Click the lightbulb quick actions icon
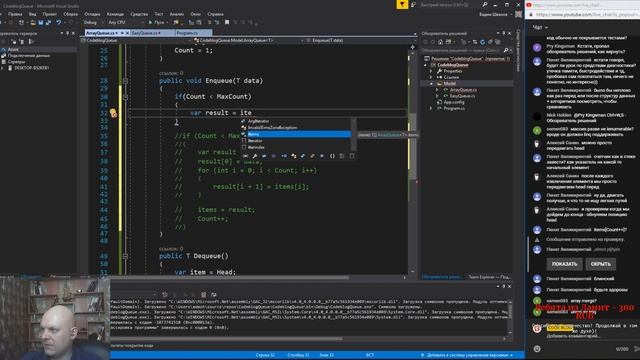This screenshot has height=360, width=640. point(113,112)
